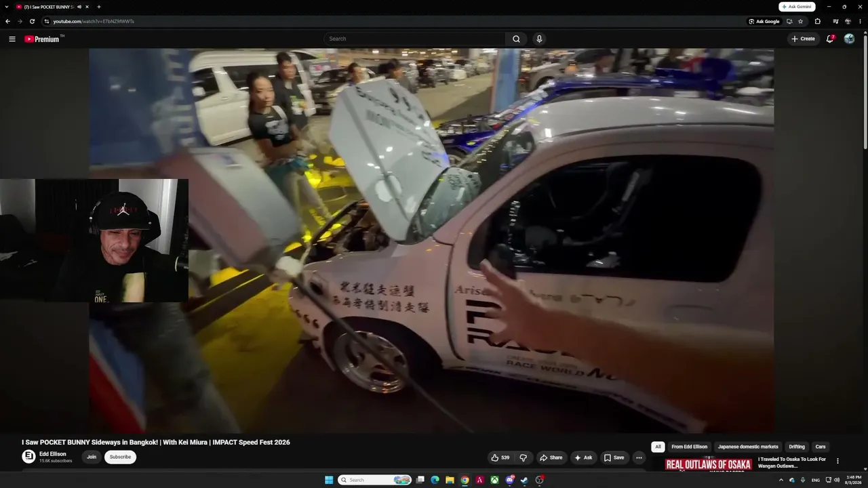Open Real Outlaws of Osaka thumbnail
The width and height of the screenshot is (868, 488).
tap(709, 464)
